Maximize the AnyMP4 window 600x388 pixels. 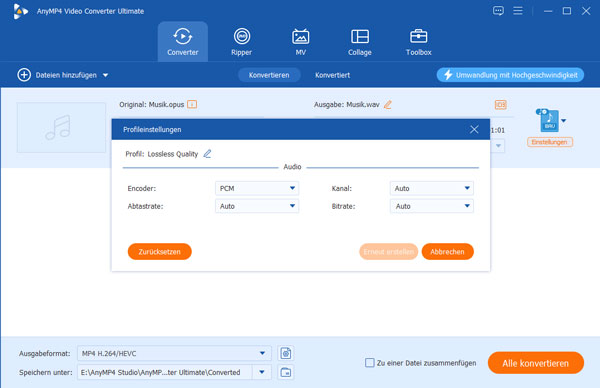567,11
